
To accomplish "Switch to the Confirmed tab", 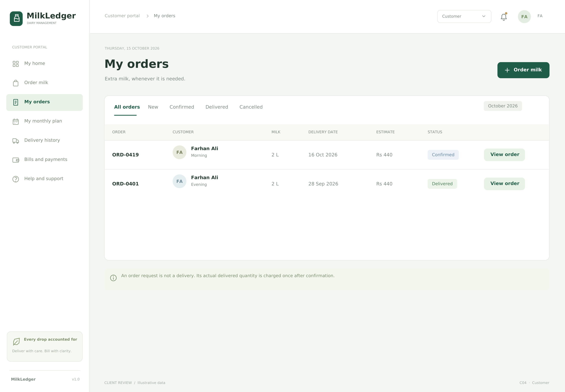I will click(182, 107).
